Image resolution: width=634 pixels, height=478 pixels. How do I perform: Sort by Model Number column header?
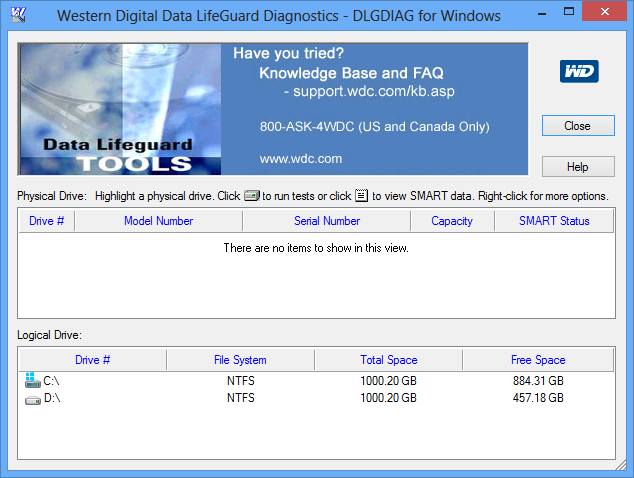pos(158,221)
